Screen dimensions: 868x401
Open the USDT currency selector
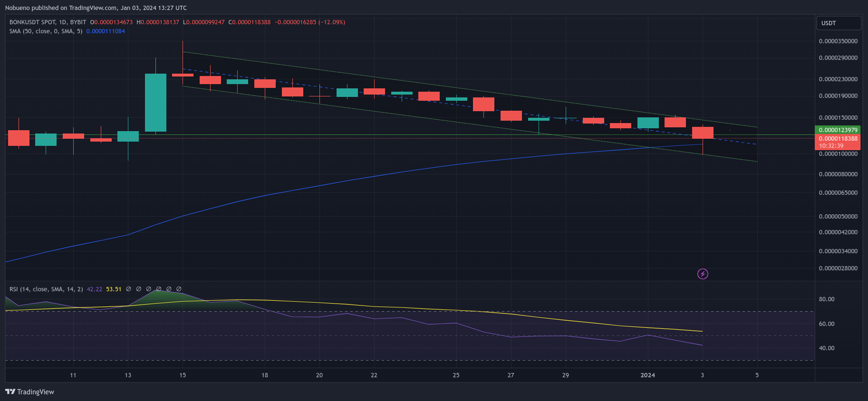839,23
